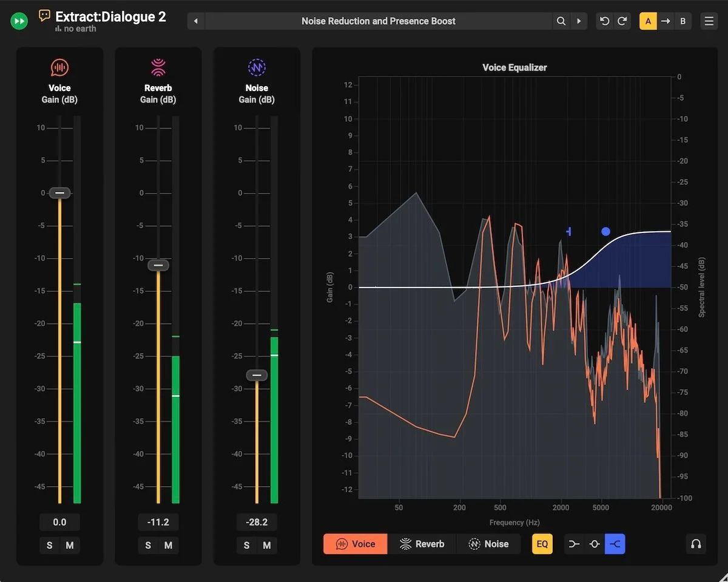Select the B comparison state
The height and width of the screenshot is (582, 728).
tap(682, 21)
